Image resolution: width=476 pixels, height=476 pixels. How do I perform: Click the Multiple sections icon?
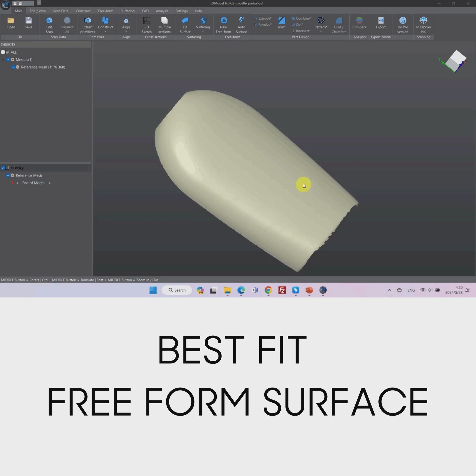click(164, 21)
